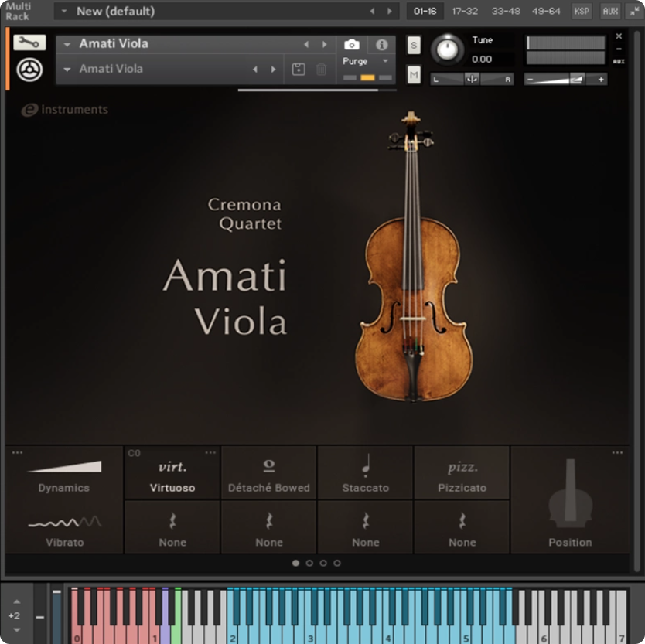Show instrument info with the i icon
This screenshot has height=644, width=645.
coord(381,44)
